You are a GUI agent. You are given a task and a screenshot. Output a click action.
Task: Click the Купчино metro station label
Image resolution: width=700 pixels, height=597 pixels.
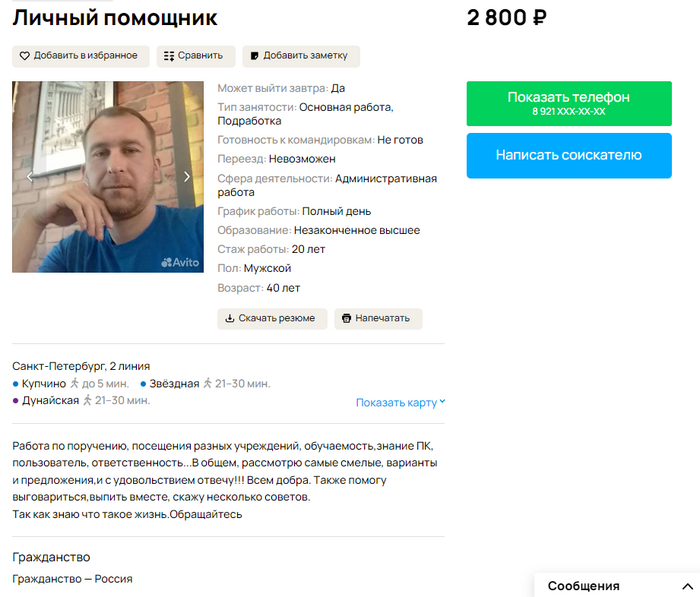point(44,384)
